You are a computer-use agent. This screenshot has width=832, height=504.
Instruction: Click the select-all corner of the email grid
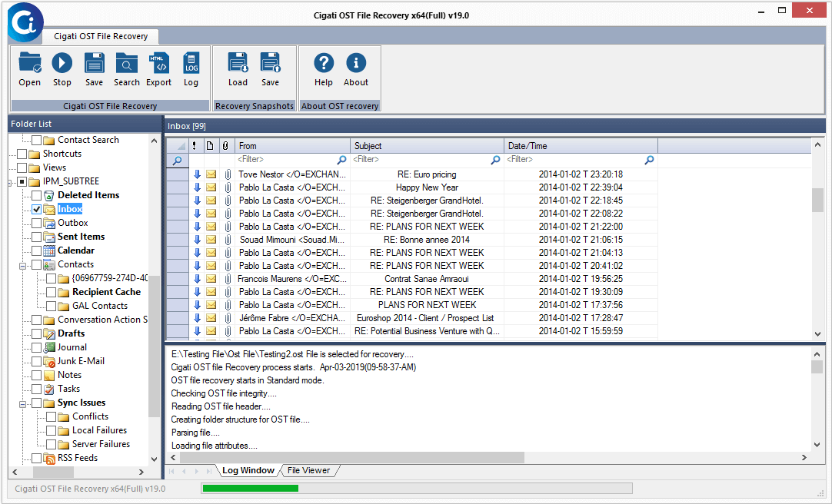[177, 146]
